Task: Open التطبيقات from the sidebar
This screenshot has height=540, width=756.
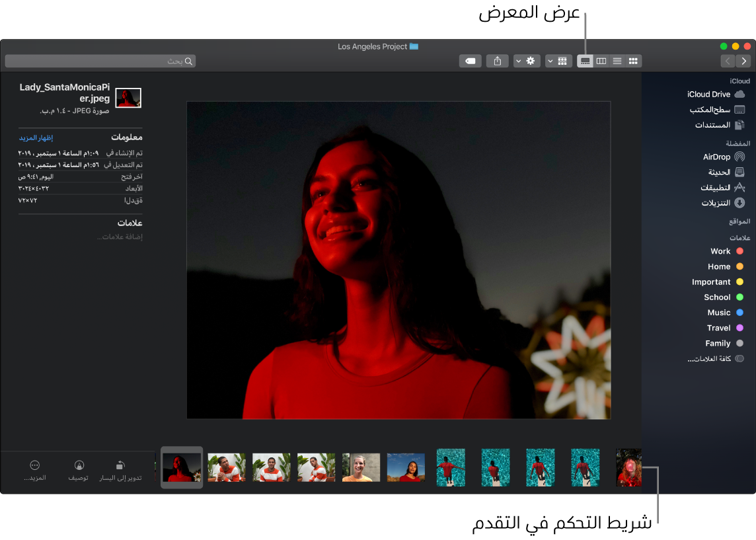Action: tap(720, 187)
